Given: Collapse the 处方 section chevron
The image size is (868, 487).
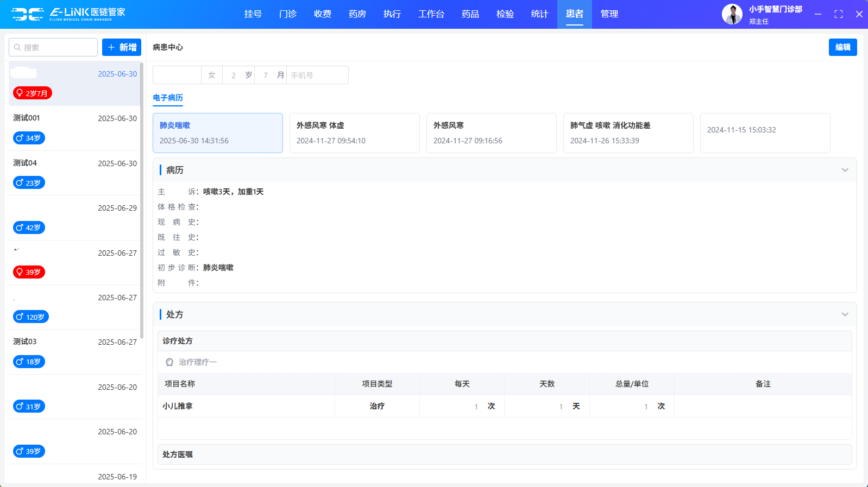Looking at the screenshot, I should 845,314.
